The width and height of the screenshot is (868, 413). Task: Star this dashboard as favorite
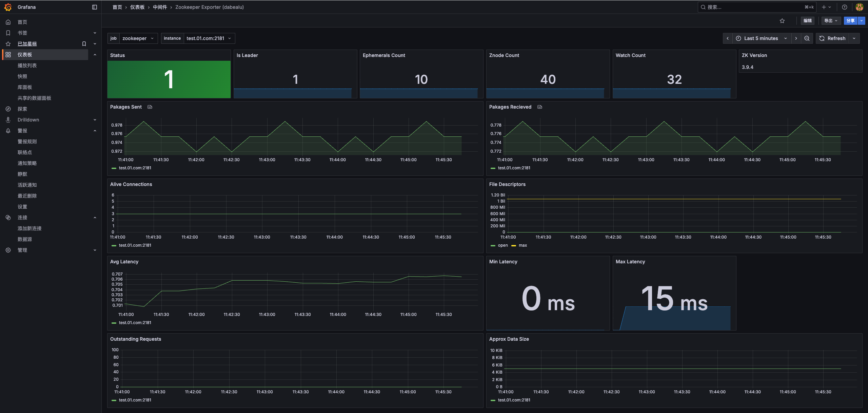click(x=782, y=21)
